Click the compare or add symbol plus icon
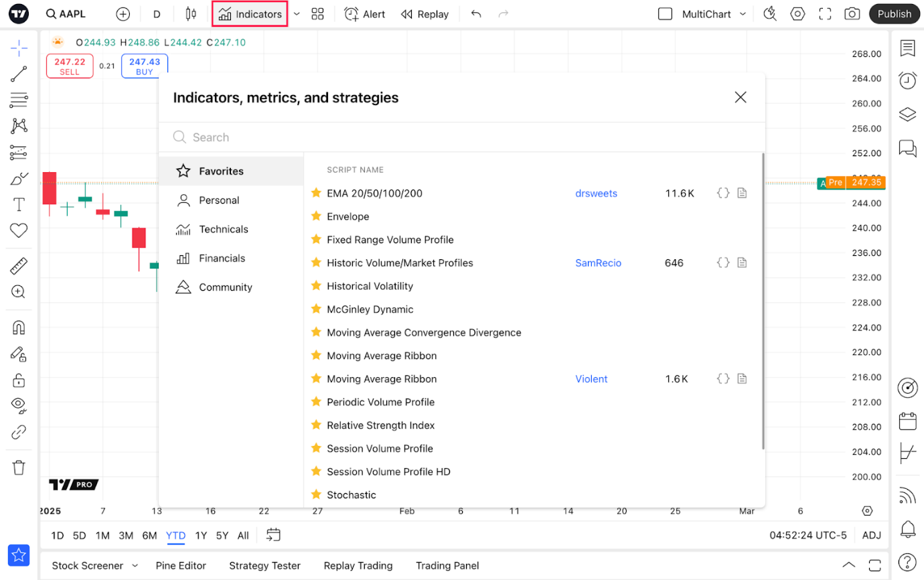 pyautogui.click(x=123, y=14)
